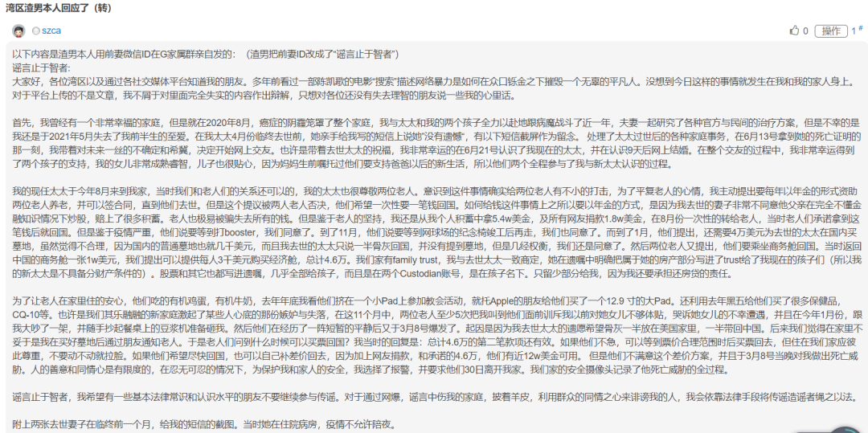Click the line 谣言止于智者: in the post
Viewport: 868px width, 433px height.
(x=42, y=68)
